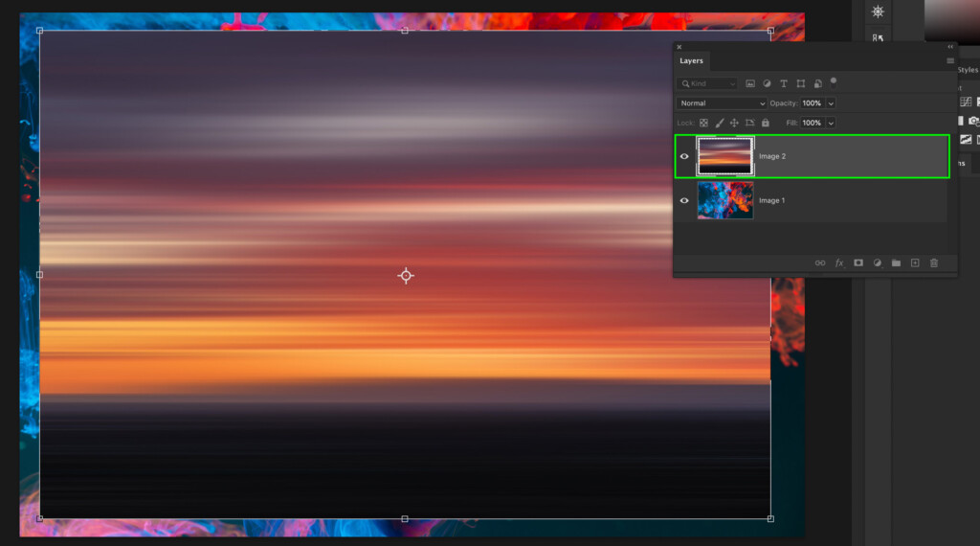
Task: Toggle layer filtering on/off switch
Action: point(834,81)
